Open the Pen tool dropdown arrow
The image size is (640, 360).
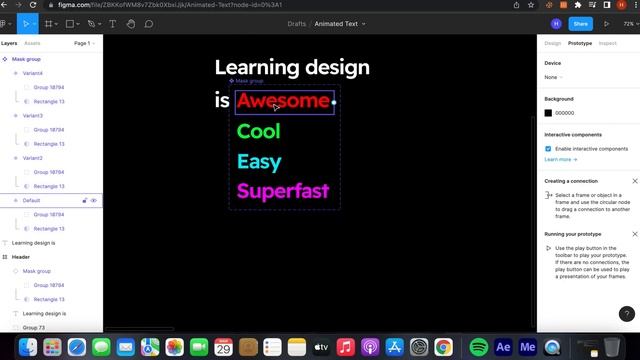point(100,24)
